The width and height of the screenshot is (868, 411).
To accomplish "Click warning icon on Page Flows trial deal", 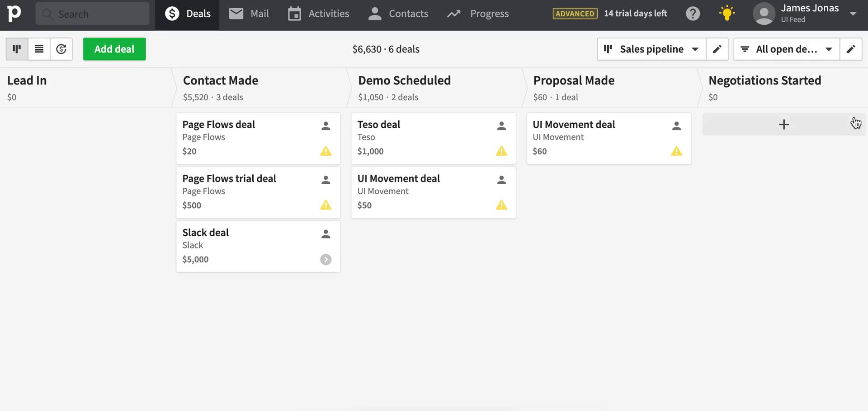I will coord(325,205).
